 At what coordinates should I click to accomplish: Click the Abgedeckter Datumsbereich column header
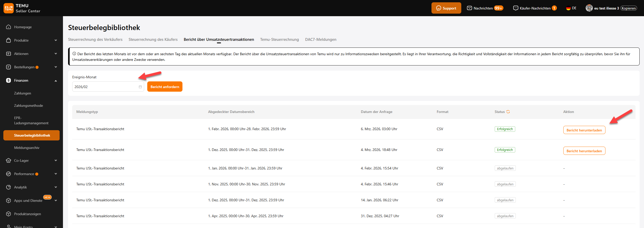point(231,112)
